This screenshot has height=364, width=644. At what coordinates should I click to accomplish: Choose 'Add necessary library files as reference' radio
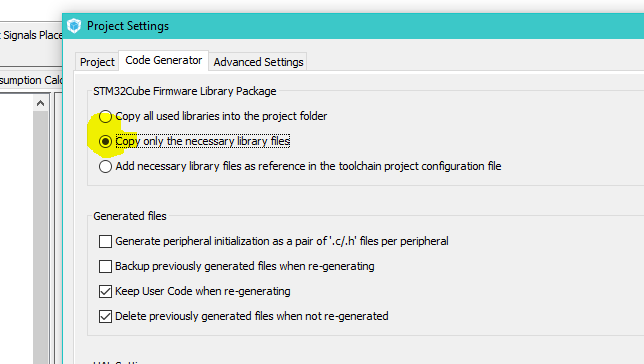click(x=105, y=166)
